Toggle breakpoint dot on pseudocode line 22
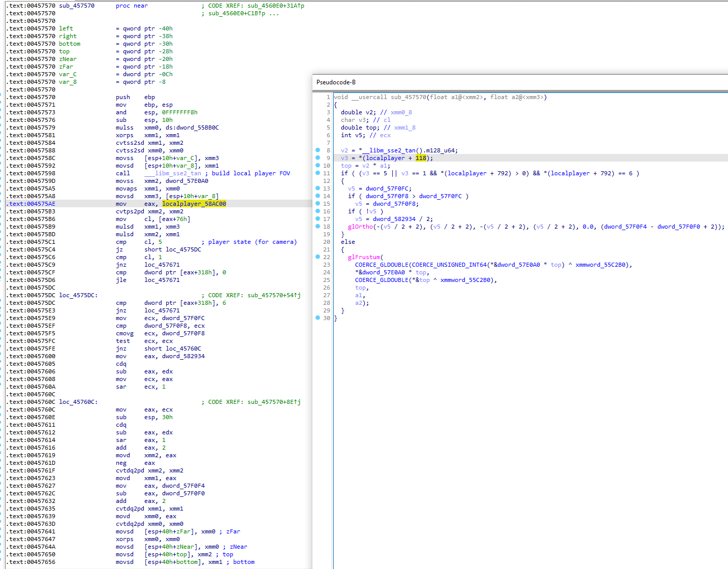Image resolution: width=728 pixels, height=569 pixels. coord(318,257)
